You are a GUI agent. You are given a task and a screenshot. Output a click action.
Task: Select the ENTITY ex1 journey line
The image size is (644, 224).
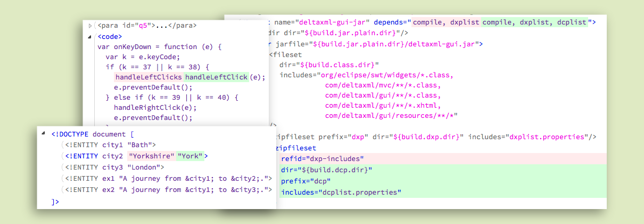(x=169, y=179)
